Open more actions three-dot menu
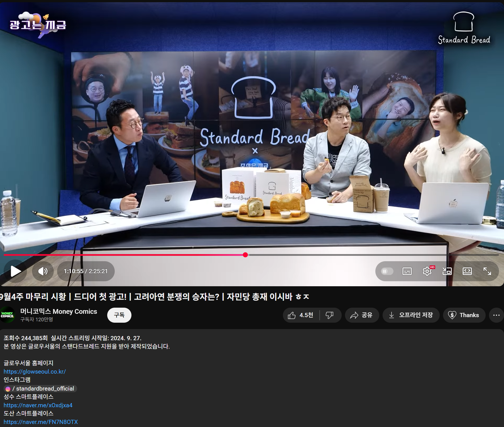The height and width of the screenshot is (427, 504). tap(496, 315)
